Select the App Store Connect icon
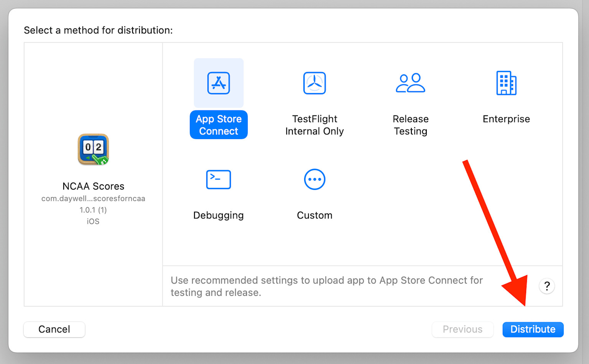This screenshot has width=589, height=364. (x=219, y=83)
